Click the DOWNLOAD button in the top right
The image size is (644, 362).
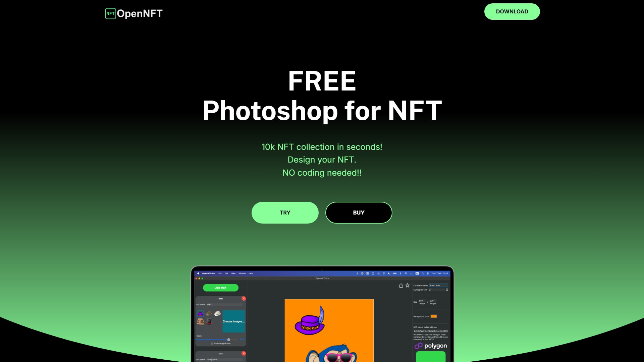(512, 11)
